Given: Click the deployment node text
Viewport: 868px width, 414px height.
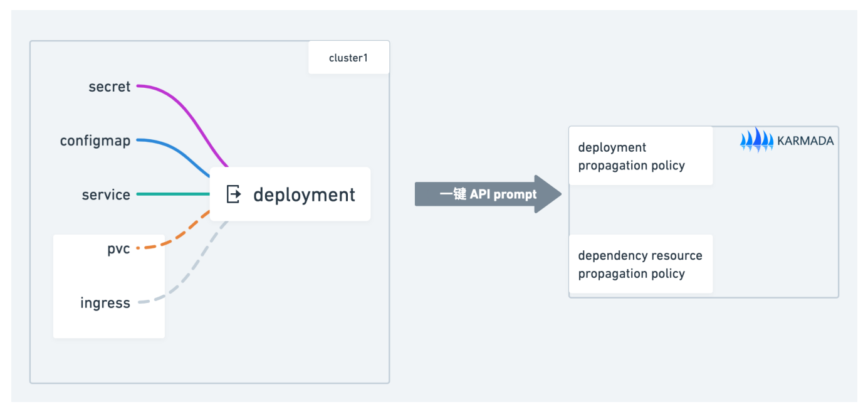Looking at the screenshot, I should pos(304,194).
